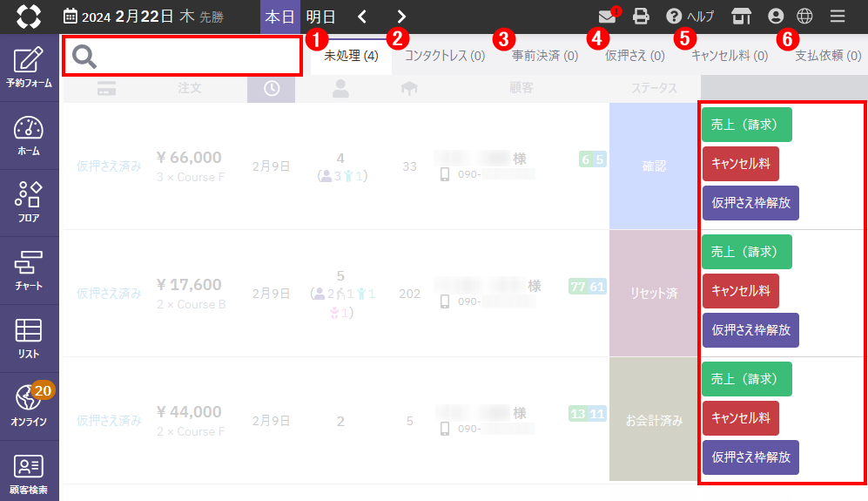Go to next day with right chevron
Screen dimensions: 868x501
[x=400, y=16]
